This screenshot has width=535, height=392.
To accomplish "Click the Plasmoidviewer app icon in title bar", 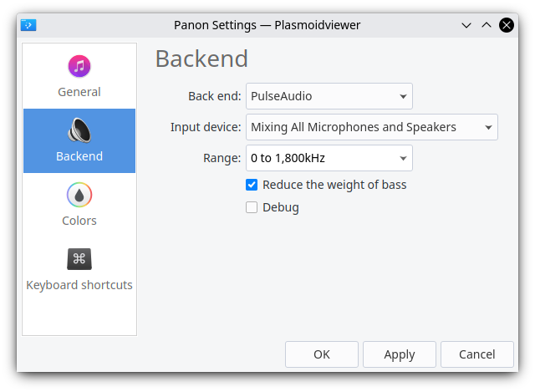I will pos(28,25).
